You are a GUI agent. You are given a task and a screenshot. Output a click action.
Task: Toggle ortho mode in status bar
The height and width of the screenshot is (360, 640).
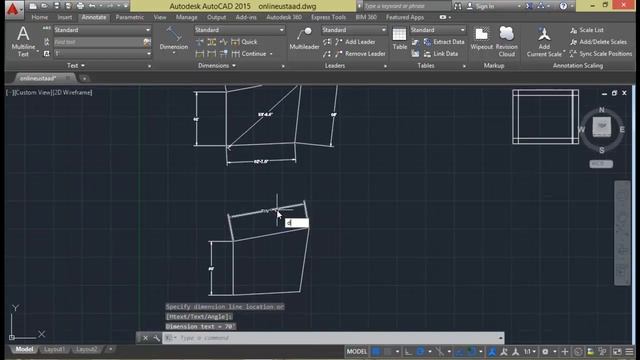[x=408, y=351]
